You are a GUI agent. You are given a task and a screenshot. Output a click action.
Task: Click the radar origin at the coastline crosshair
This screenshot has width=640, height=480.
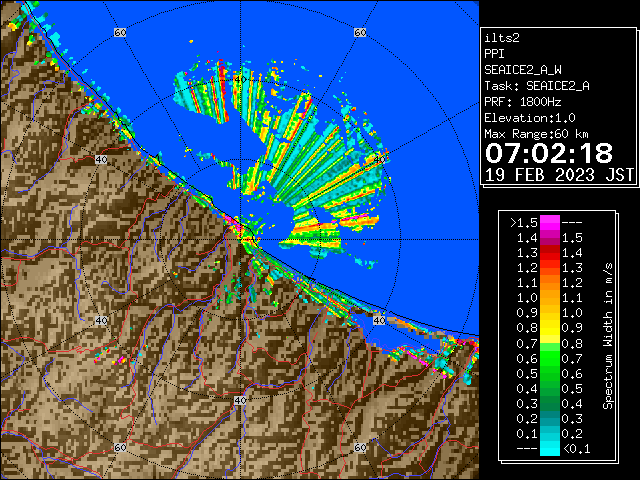coord(240,240)
